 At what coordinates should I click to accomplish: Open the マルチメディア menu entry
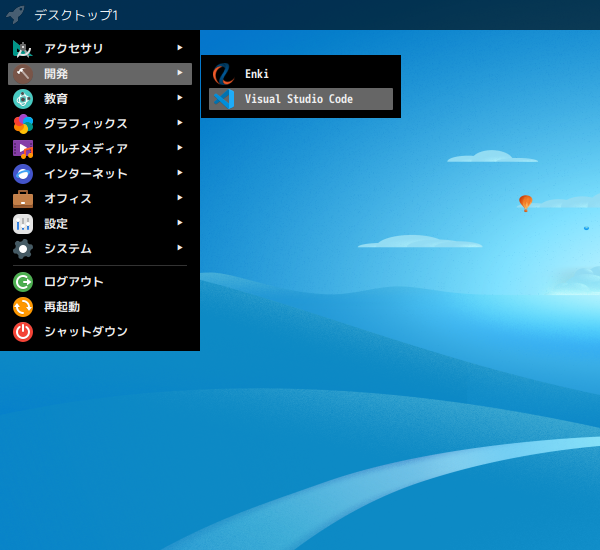point(100,149)
